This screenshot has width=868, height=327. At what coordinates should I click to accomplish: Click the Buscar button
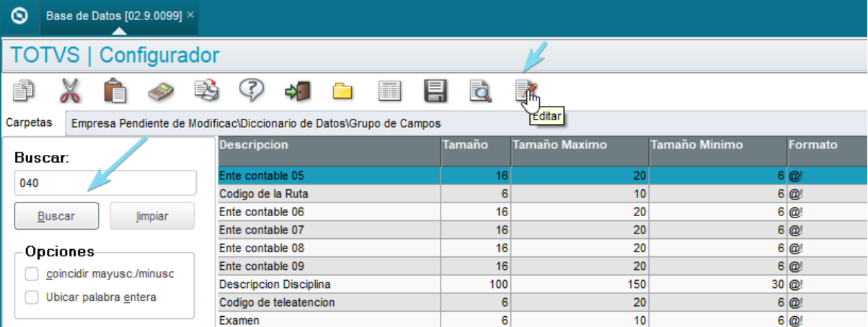[56, 216]
